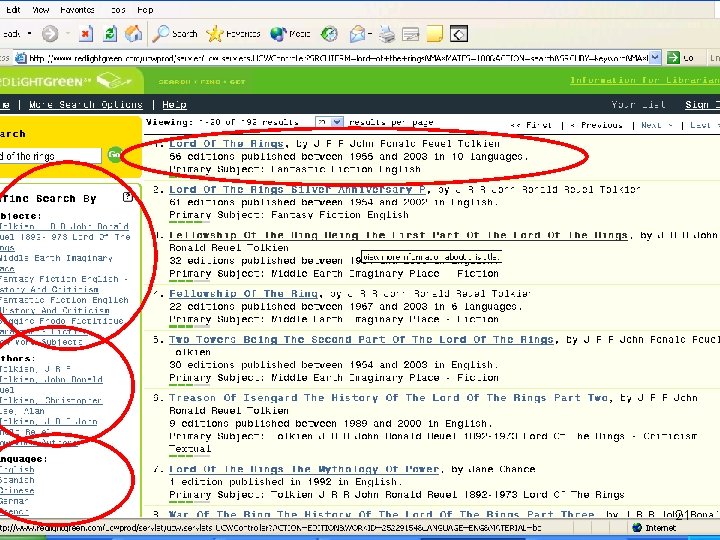The width and height of the screenshot is (720, 540).
Task: Open the Edit menu
Action: [x=13, y=10]
